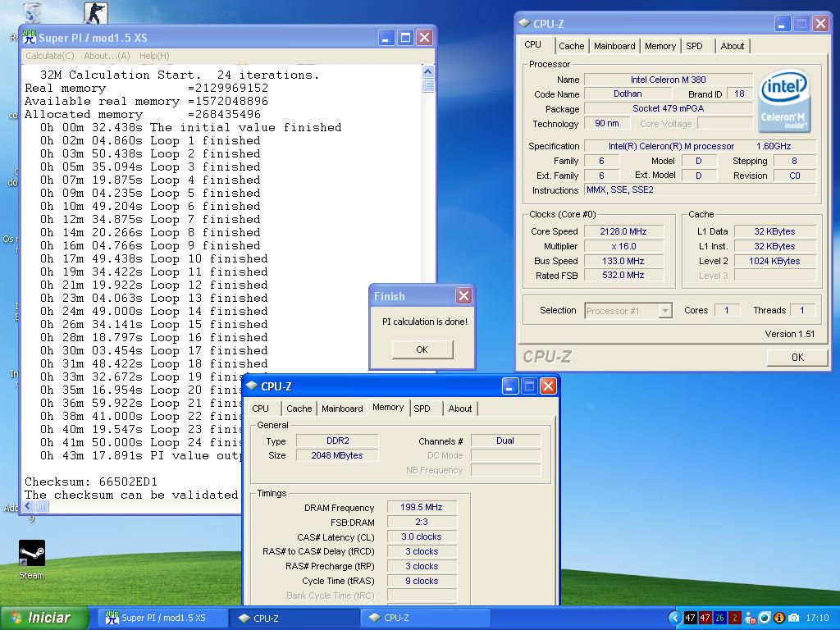Click the Windows flag on Iniciar

point(15,618)
